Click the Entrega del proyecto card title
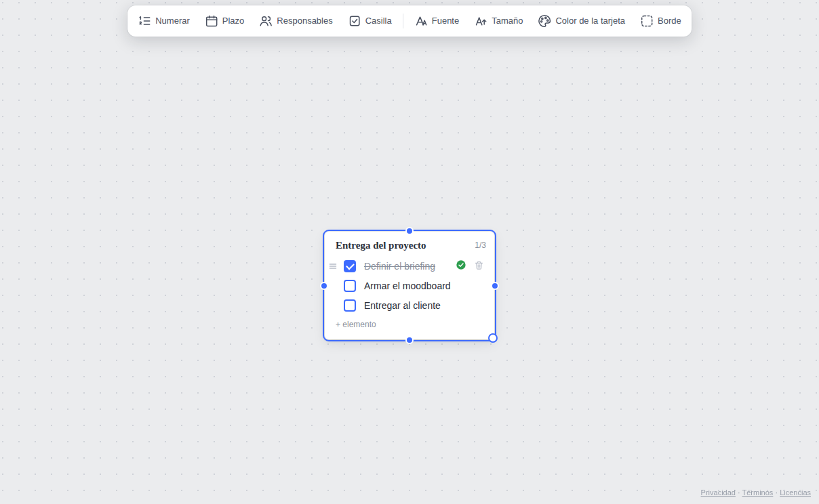Screen dimensions: 819x504 pyautogui.click(x=381, y=245)
